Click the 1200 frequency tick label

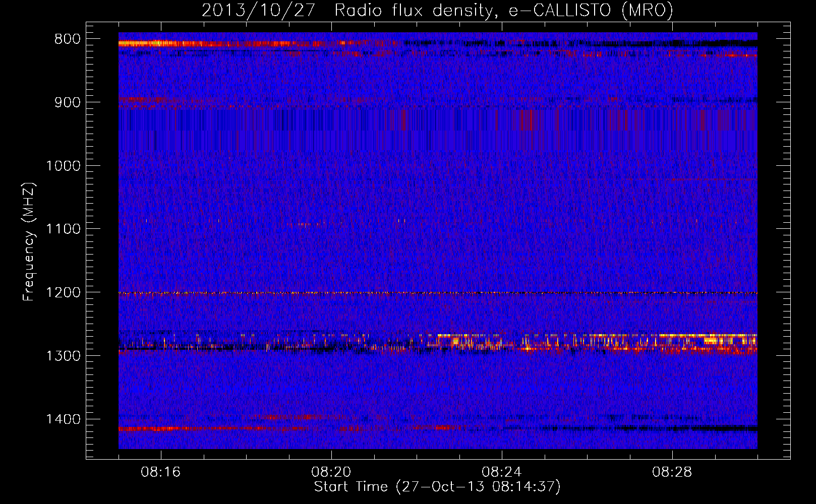[x=63, y=293]
